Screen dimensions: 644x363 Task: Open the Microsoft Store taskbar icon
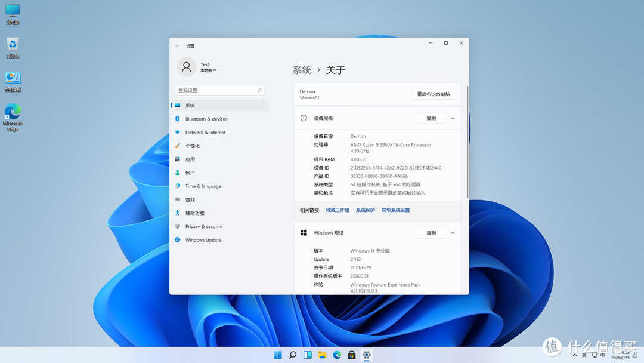[352, 355]
